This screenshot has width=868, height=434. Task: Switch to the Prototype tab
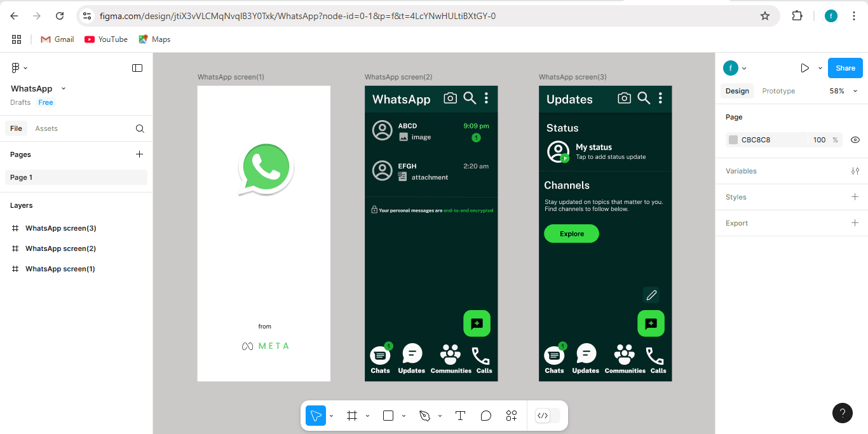click(x=778, y=91)
